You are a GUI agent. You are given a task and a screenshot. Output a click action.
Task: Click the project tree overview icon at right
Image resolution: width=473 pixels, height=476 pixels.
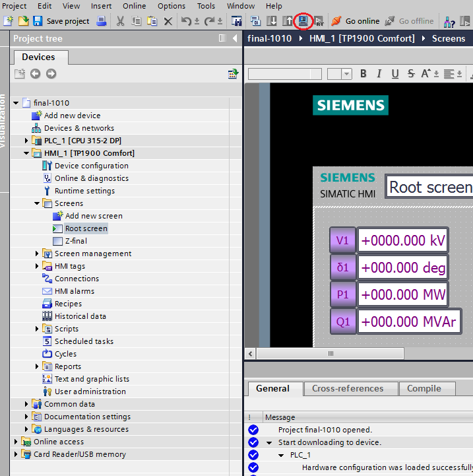233,73
